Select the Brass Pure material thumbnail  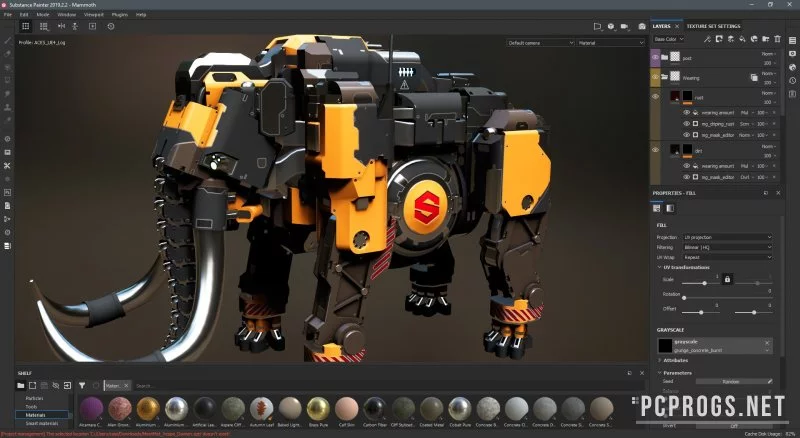[318, 411]
